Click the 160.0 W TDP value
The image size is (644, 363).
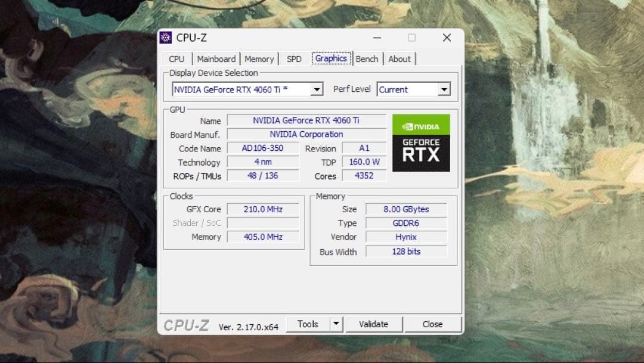(x=364, y=162)
